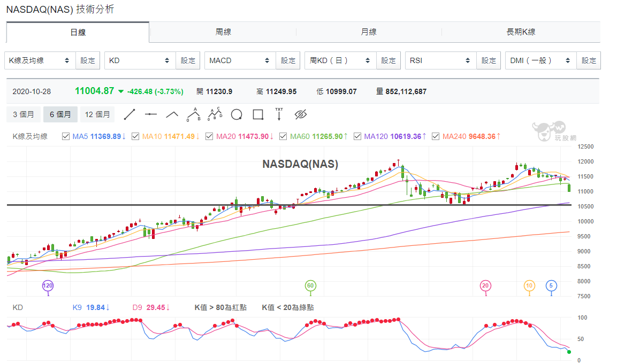Click 設定 next to MACD dropdown

288,60
